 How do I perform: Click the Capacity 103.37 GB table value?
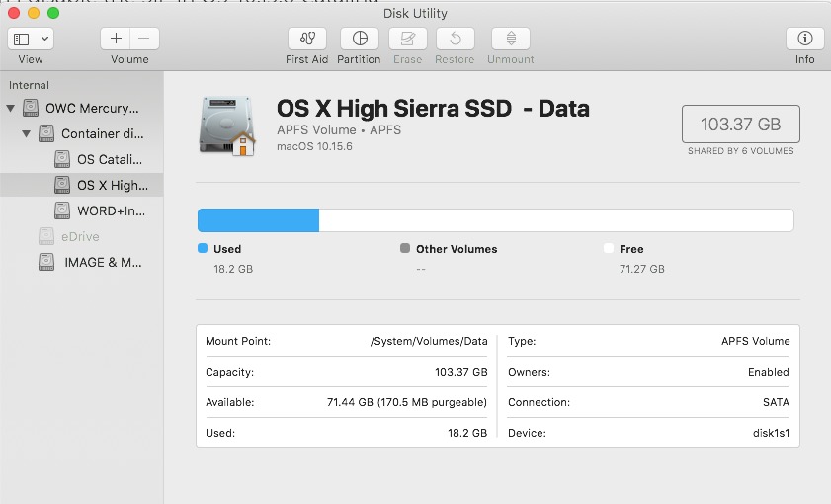461,372
